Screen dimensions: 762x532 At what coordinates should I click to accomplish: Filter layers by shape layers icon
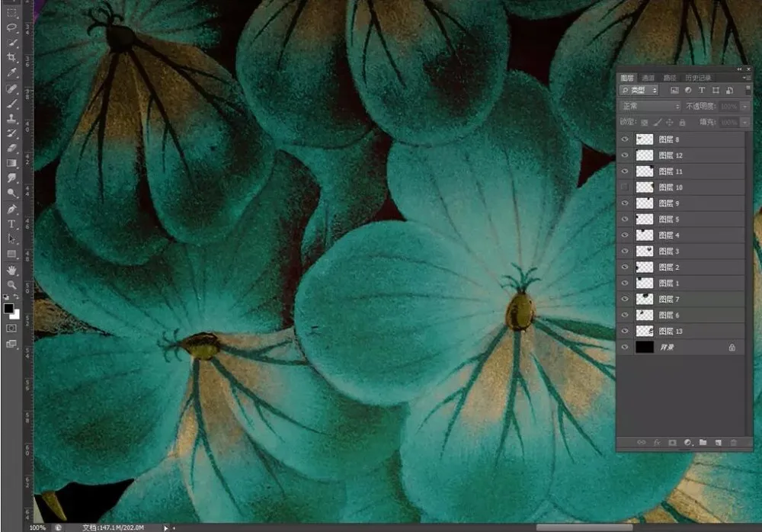716,91
